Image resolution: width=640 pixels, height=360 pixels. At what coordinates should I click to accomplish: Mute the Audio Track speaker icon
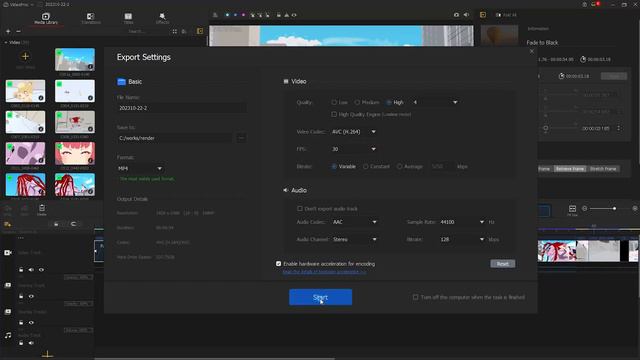(x=31, y=343)
